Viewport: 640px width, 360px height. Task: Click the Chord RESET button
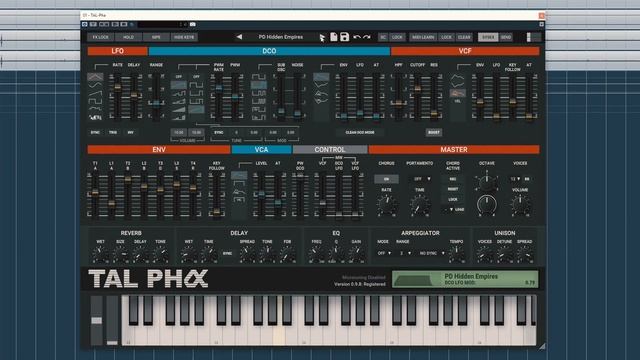pyautogui.click(x=453, y=189)
